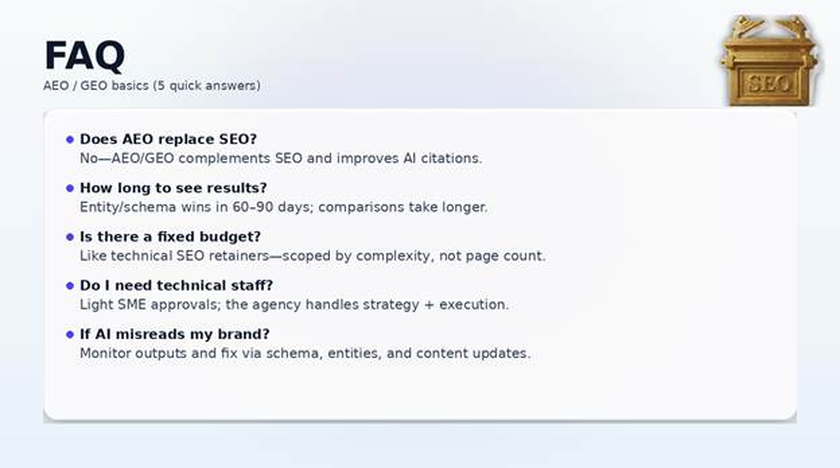Screen dimensions: 840x468
Task: Click bullet dot beside 'If AI misreads my brand?'
Action: 70,334
